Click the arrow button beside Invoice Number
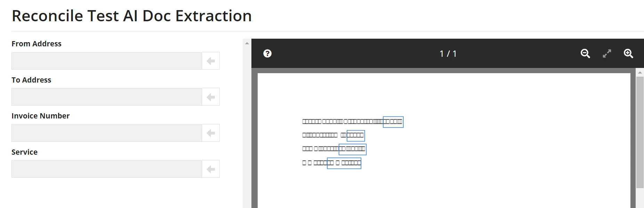 pyautogui.click(x=211, y=133)
